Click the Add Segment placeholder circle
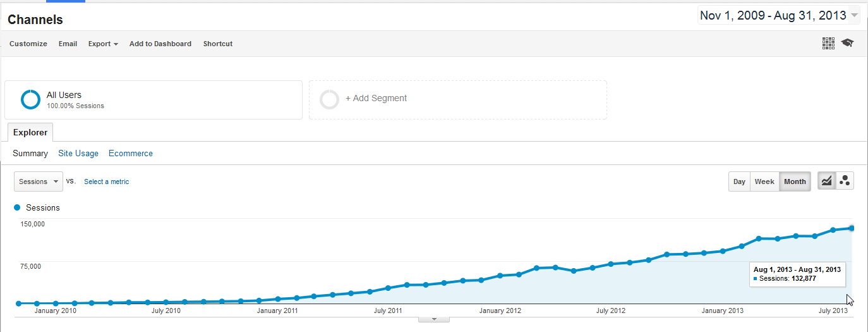The height and width of the screenshot is (332, 868). point(329,99)
